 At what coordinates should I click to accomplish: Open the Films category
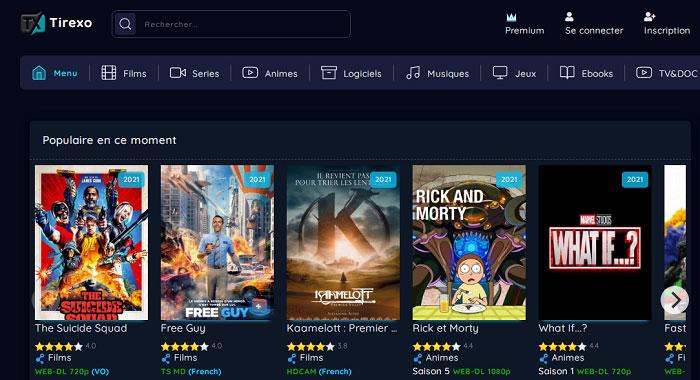124,73
